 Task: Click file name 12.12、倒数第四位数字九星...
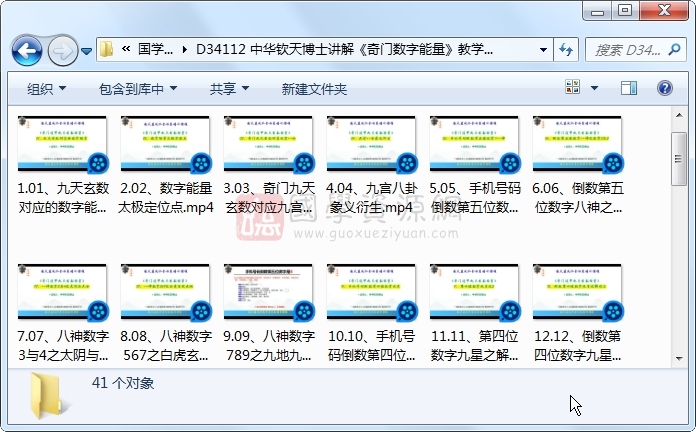pyautogui.click(x=577, y=345)
